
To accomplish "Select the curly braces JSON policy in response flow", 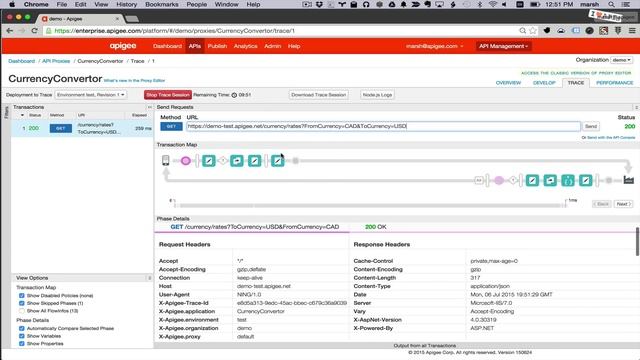I will pos(568,180).
